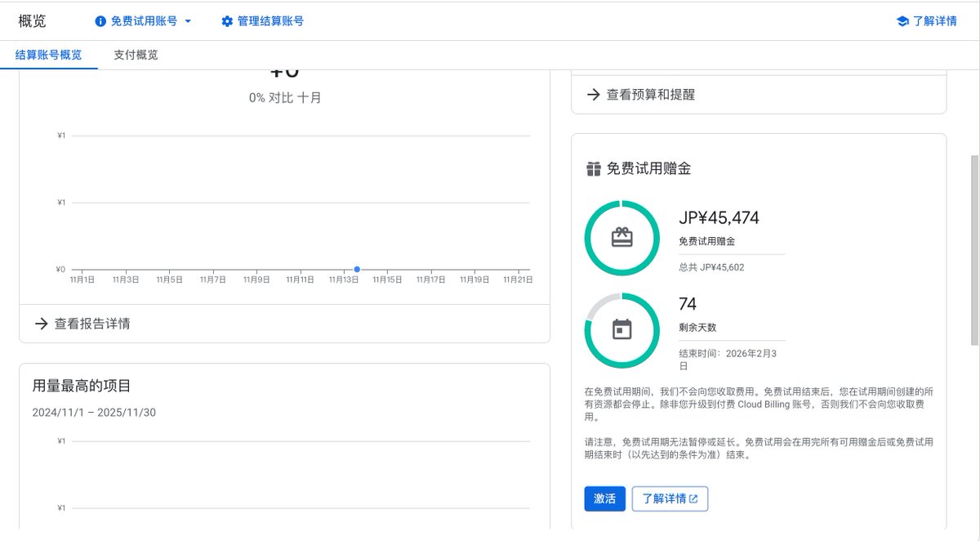Screen dimensions: 980x541
Task: Switch to the 支付概览 tab
Action: [x=136, y=55]
